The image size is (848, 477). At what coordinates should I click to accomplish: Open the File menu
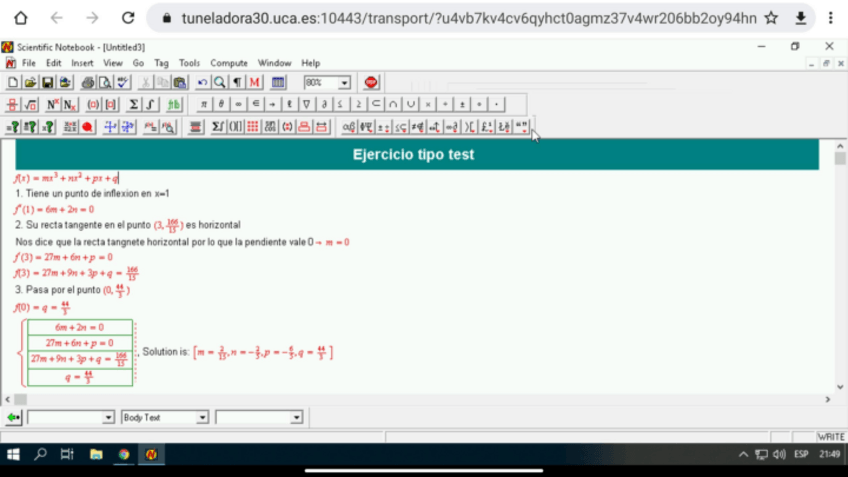(x=29, y=63)
